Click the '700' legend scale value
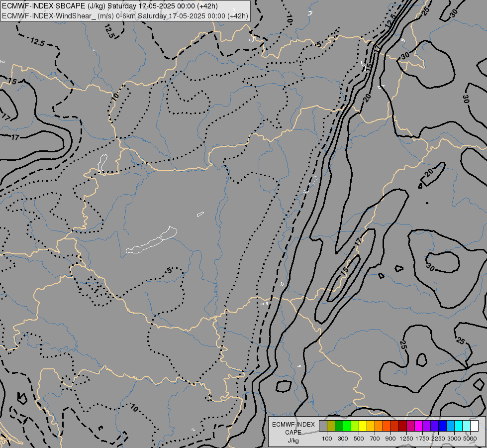This screenshot has width=487, height=448. point(375,439)
